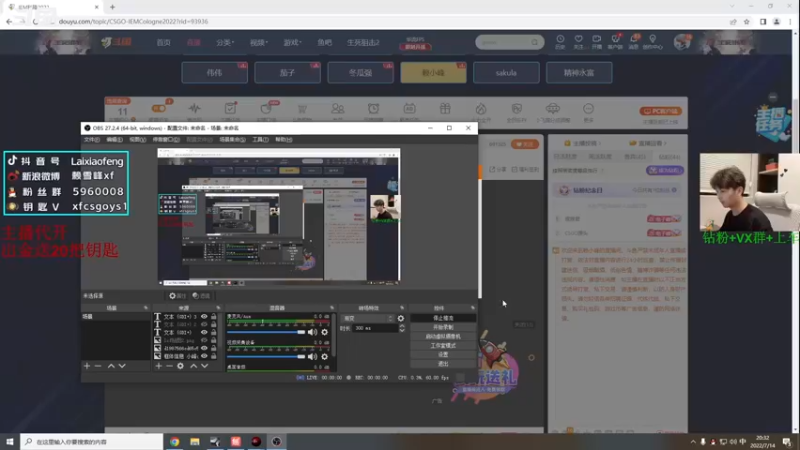Pop out the mixer dock panel icon
Viewport: 800px width, 450px height.
click(x=332, y=308)
